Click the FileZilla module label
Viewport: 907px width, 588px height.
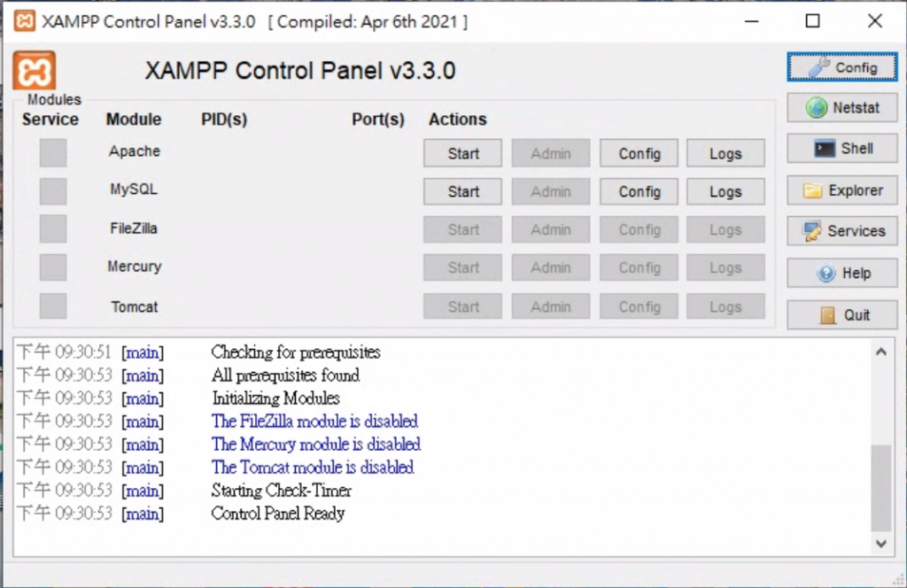pyautogui.click(x=134, y=228)
